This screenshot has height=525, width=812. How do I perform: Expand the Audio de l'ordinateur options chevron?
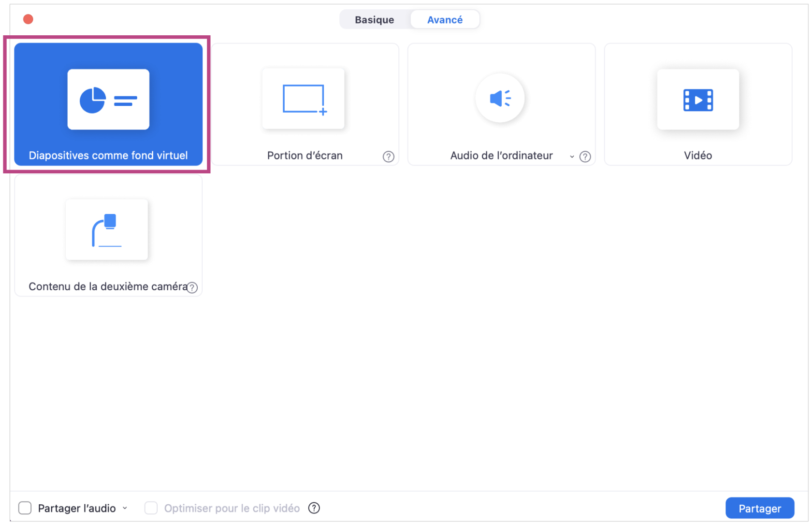[572, 156]
